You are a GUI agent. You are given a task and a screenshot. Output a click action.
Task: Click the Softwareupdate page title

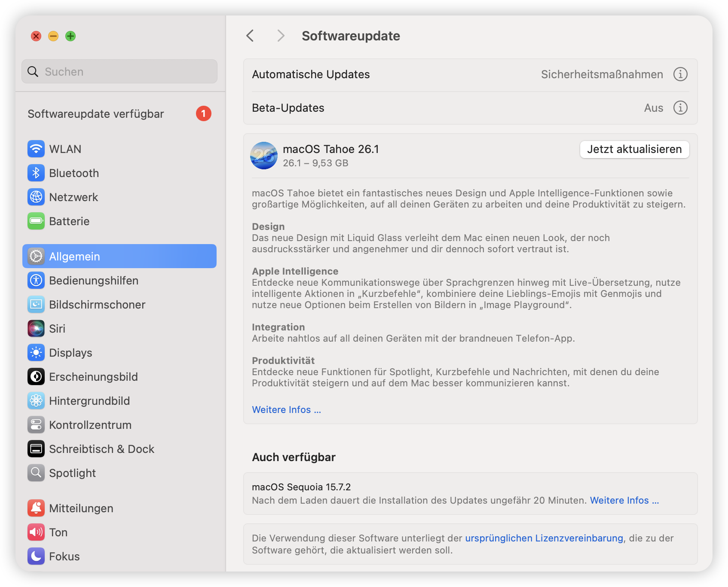point(351,36)
